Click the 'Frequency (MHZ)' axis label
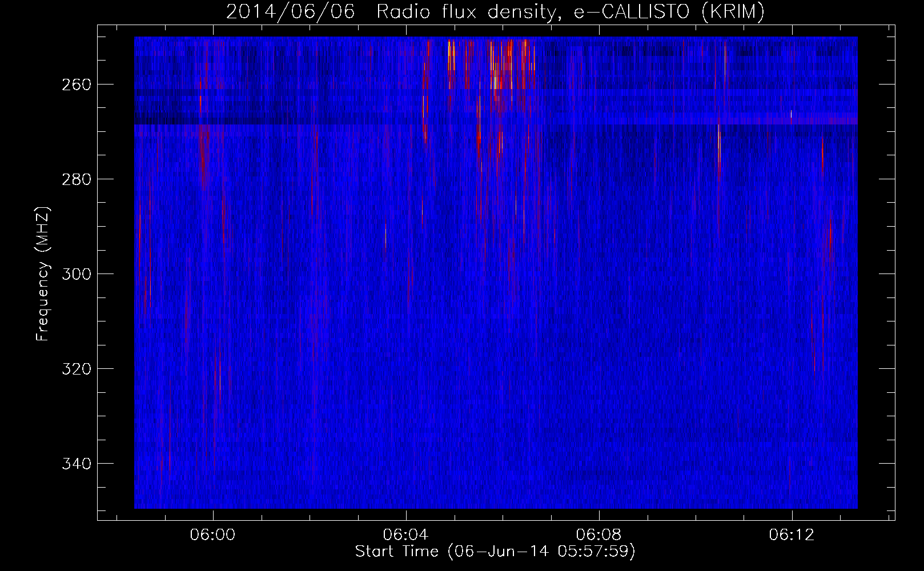 43,274
